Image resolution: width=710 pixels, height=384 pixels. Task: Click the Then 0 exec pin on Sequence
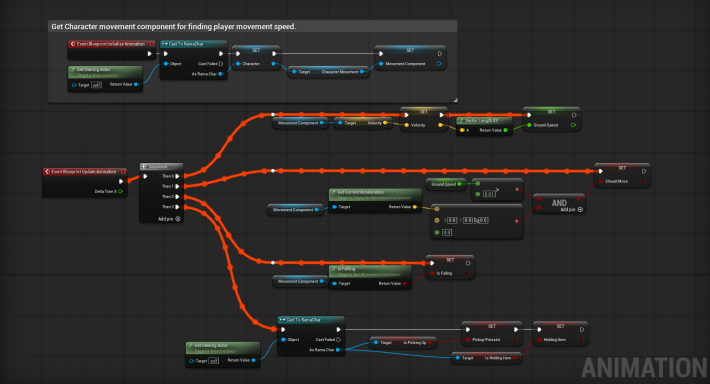coord(177,176)
